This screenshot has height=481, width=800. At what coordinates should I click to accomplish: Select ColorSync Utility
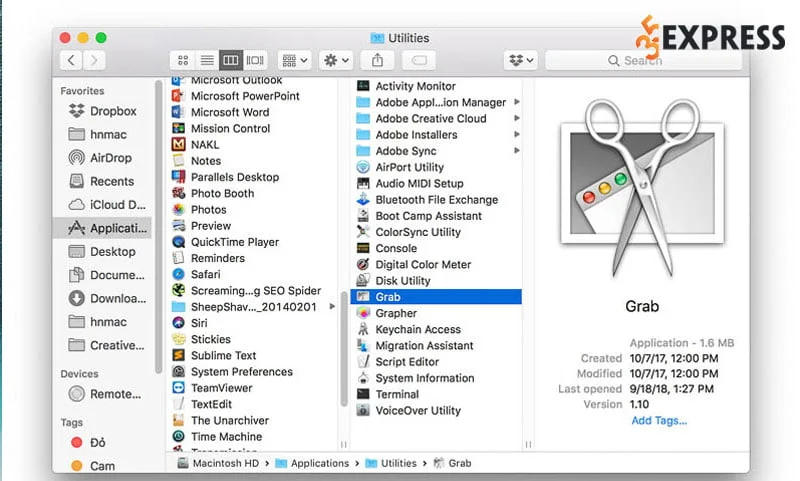[409, 232]
